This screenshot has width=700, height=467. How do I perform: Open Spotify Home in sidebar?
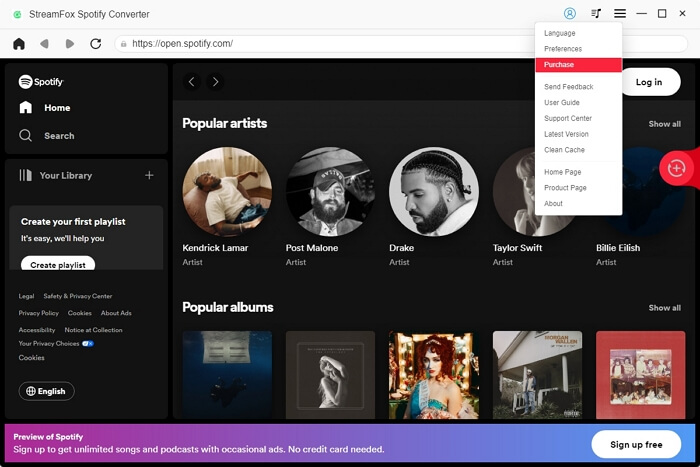[x=45, y=108]
